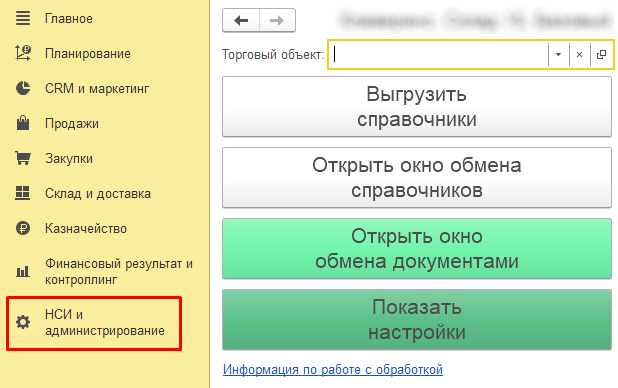Click the Показать настройки button
618x388 pixels.
tap(417, 320)
